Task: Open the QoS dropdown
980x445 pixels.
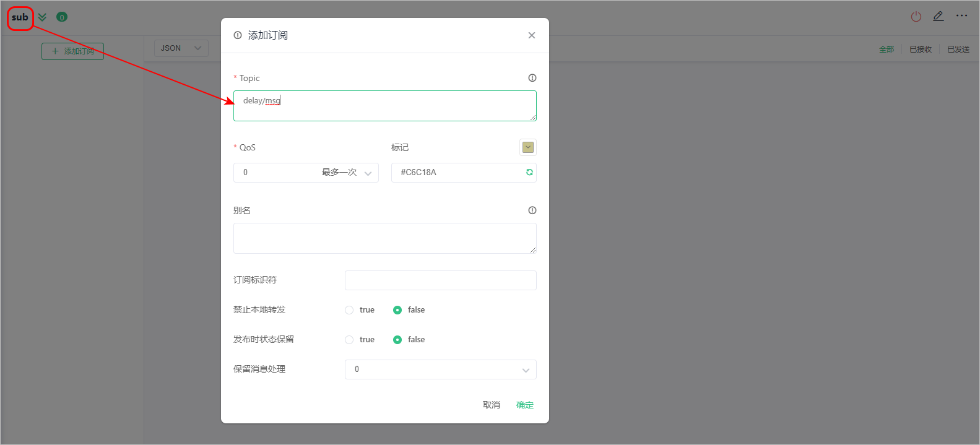Action: (x=306, y=173)
